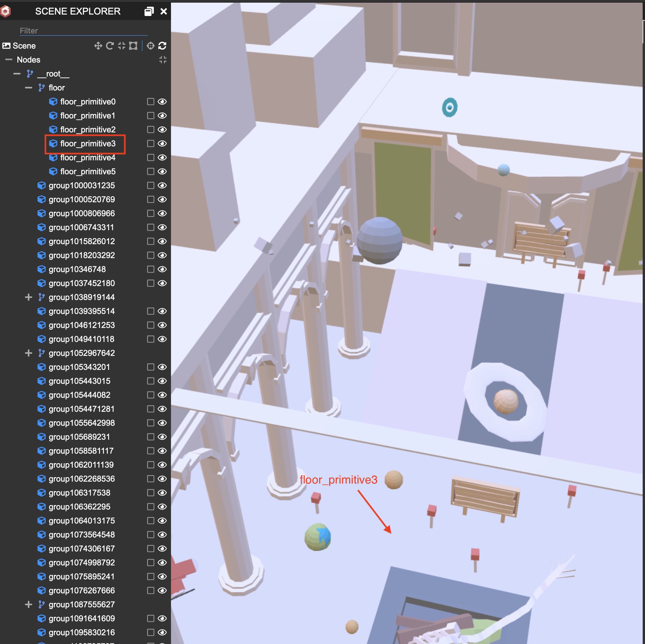645x644 pixels.
Task: Tick bounding box checkbox for floor_primitive0
Action: [151, 102]
